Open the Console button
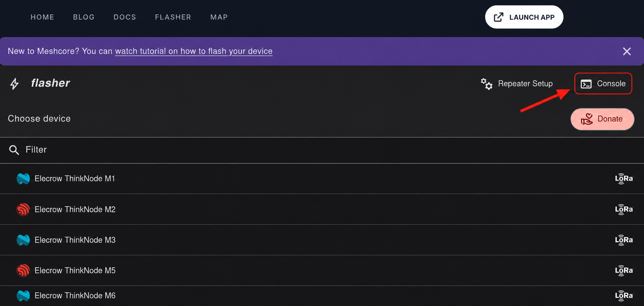Screen dimensions: 644x306 tap(603, 84)
